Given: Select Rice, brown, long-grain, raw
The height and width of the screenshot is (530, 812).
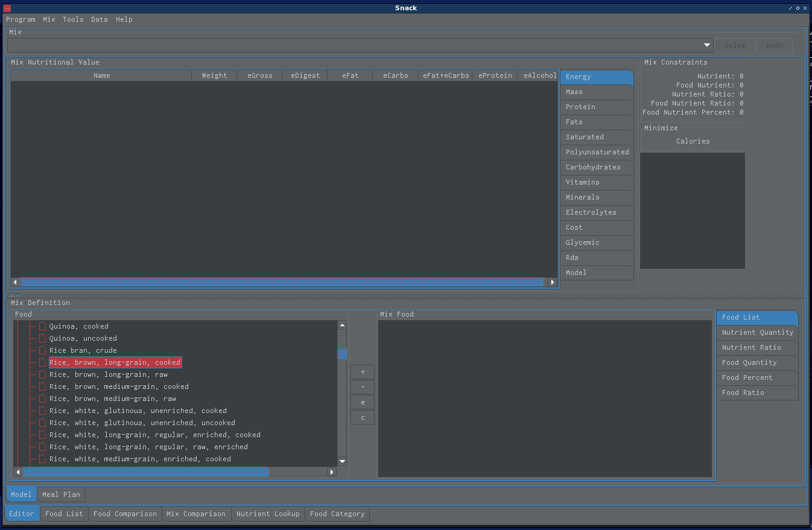Looking at the screenshot, I should (x=109, y=374).
